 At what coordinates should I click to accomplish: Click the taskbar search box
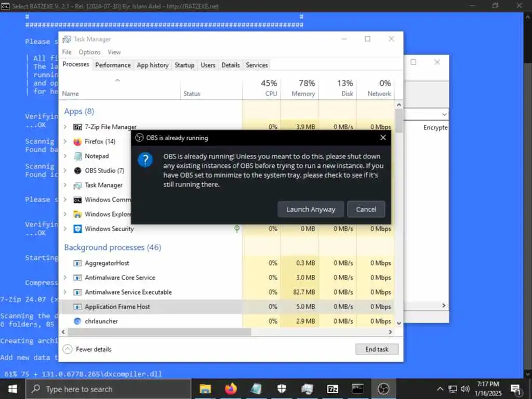[x=108, y=389]
